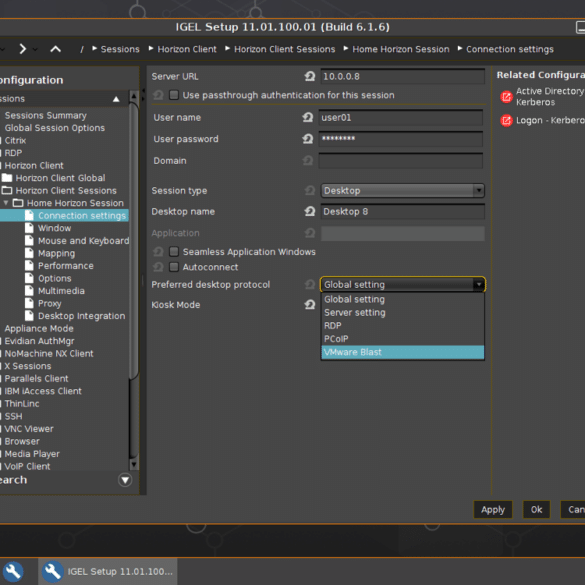Click revert icon next to Desktop name
This screenshot has height=585, width=585.
[310, 212]
